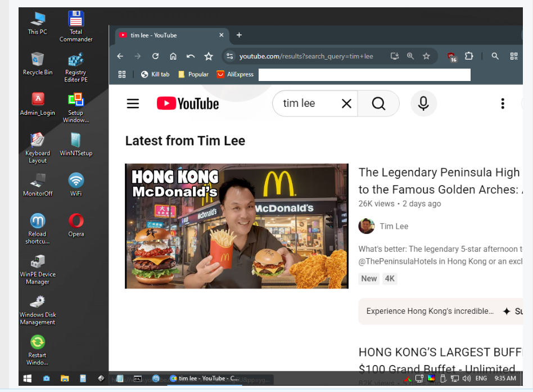533x392 pixels.
Task: Open the Reload shortcuts icon
Action: 38,228
